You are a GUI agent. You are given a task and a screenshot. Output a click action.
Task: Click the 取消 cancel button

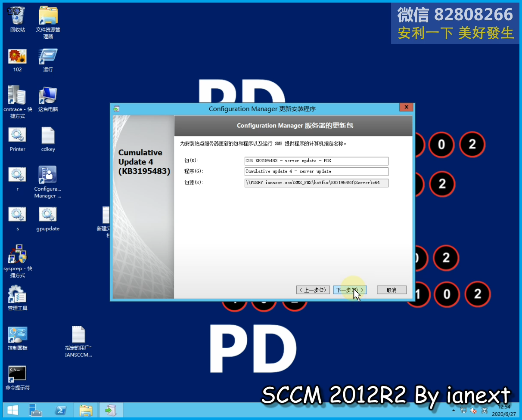point(391,290)
